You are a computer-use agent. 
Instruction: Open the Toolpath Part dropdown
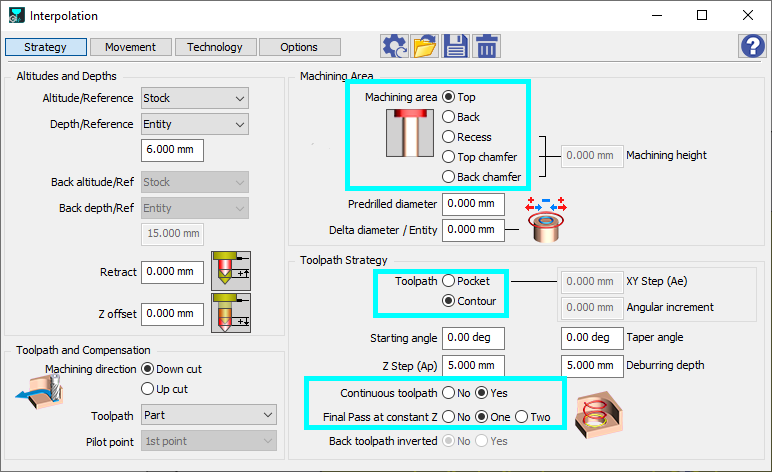[x=209, y=415]
